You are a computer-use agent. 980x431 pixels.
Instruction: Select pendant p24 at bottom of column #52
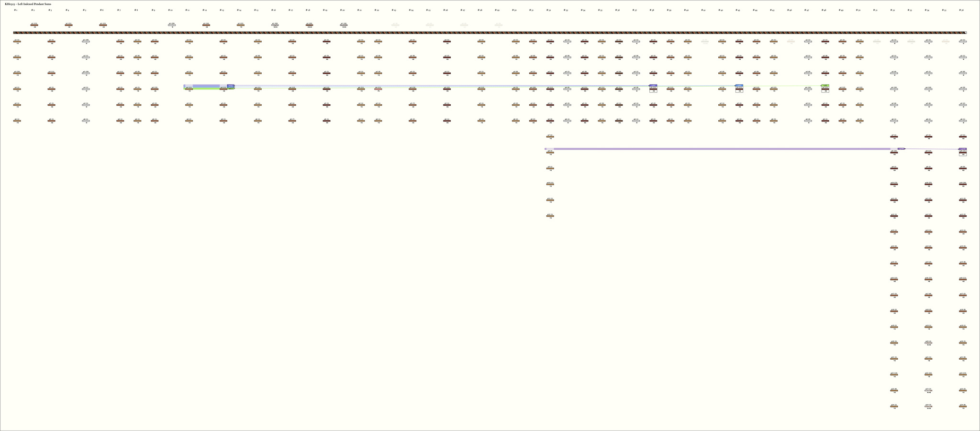(894, 406)
